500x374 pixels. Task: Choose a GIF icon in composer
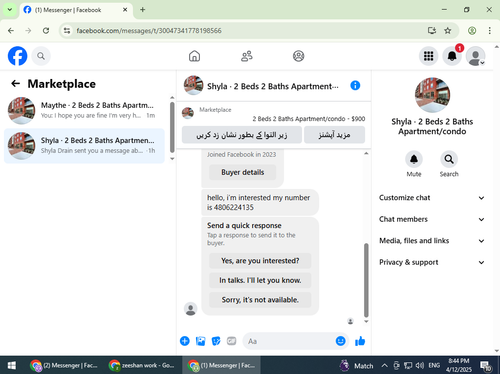point(231,341)
